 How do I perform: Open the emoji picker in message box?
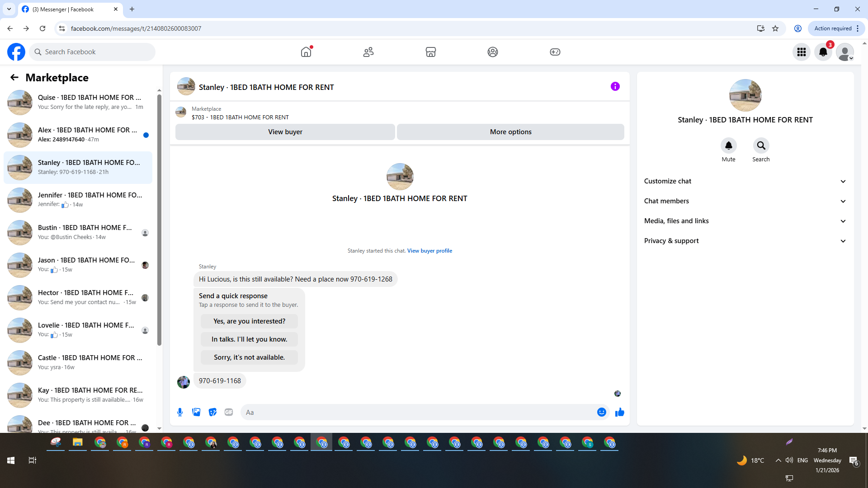click(x=601, y=412)
